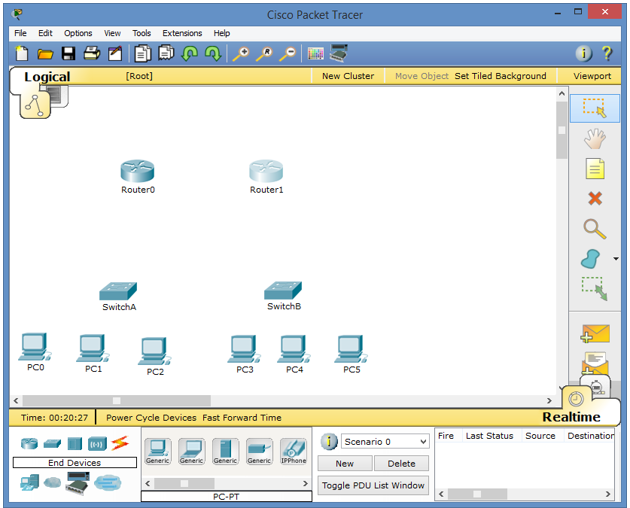
Task: Click New Cluster button
Action: point(348,76)
